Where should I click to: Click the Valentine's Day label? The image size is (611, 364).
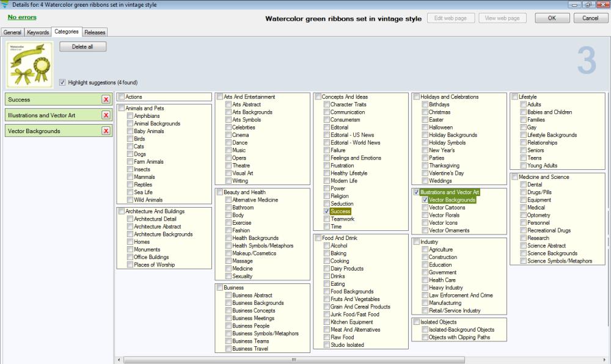pos(446,173)
